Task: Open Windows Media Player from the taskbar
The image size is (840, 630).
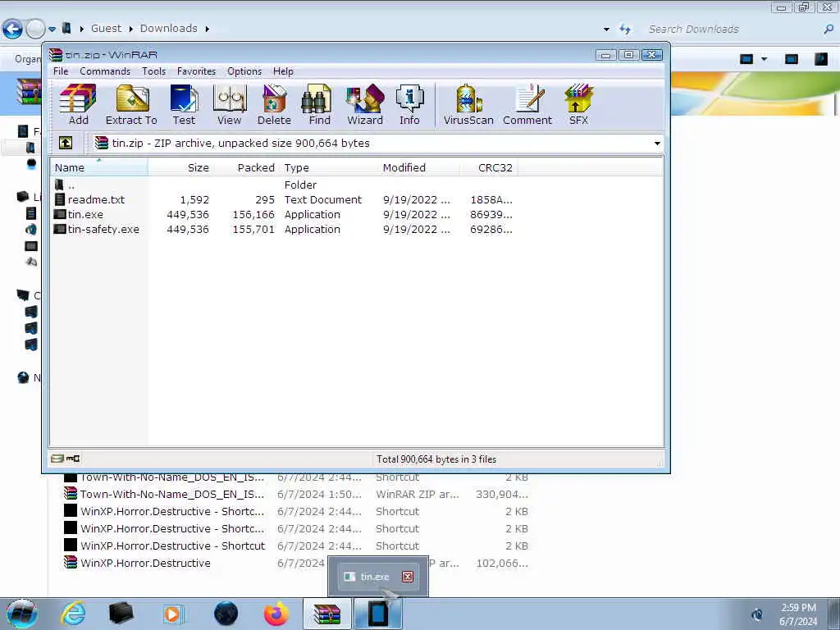Action: [x=172, y=614]
